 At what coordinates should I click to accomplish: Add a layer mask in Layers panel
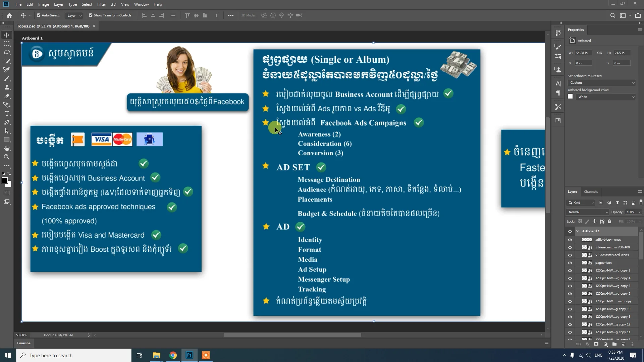(596, 344)
